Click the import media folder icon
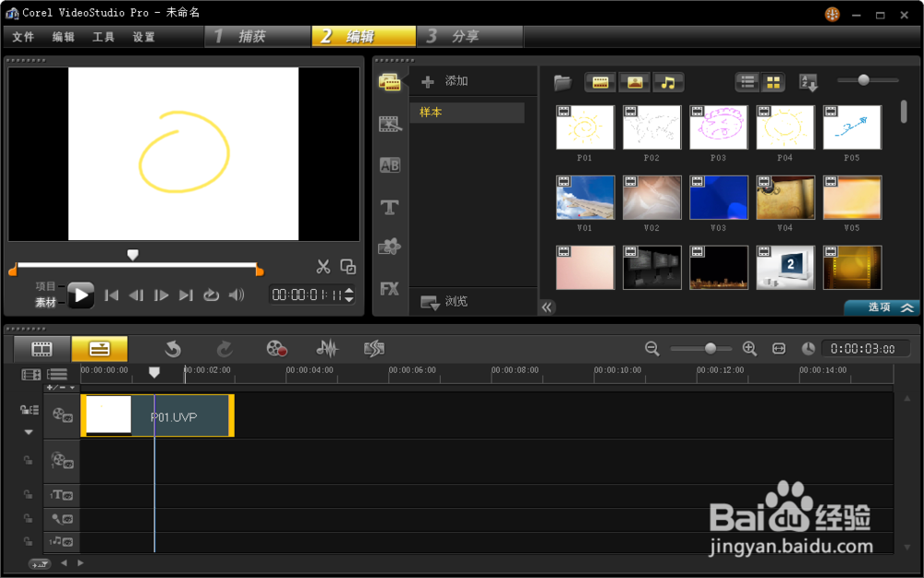 tap(563, 82)
